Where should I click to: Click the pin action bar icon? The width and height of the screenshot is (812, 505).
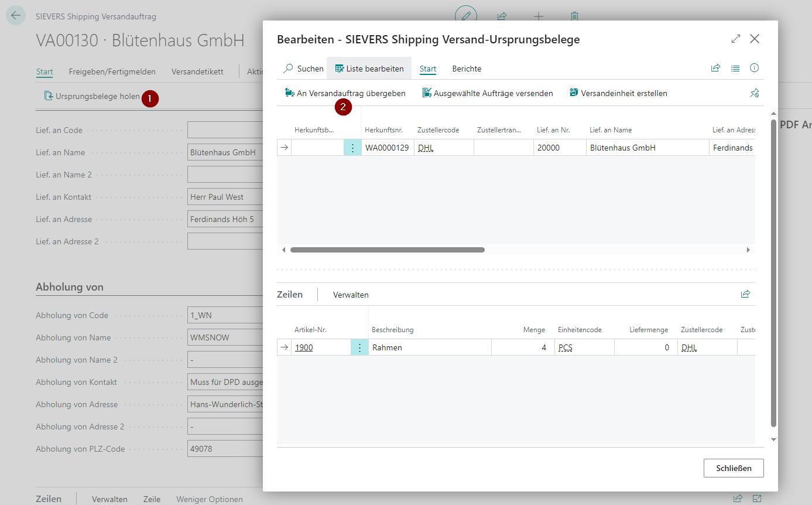pos(755,93)
